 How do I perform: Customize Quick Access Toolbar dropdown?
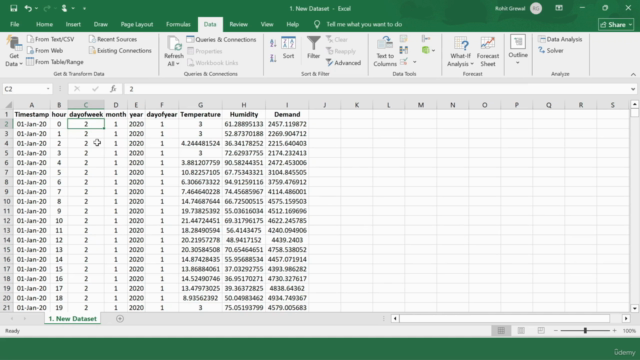pyautogui.click(x=84, y=9)
